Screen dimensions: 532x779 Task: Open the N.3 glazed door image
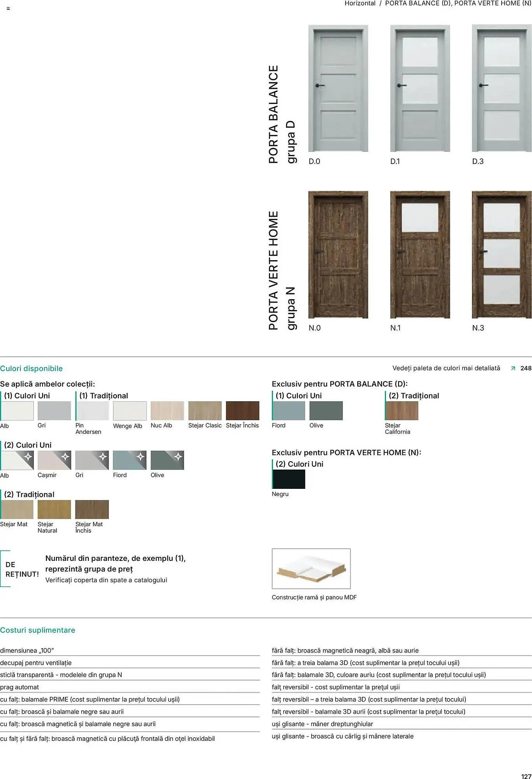pos(501,255)
